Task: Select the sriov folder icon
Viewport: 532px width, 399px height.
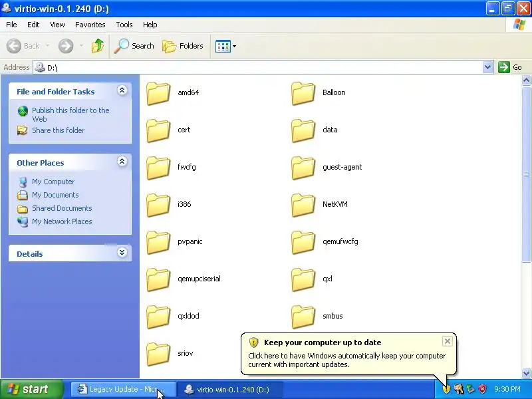Action: tap(158, 354)
